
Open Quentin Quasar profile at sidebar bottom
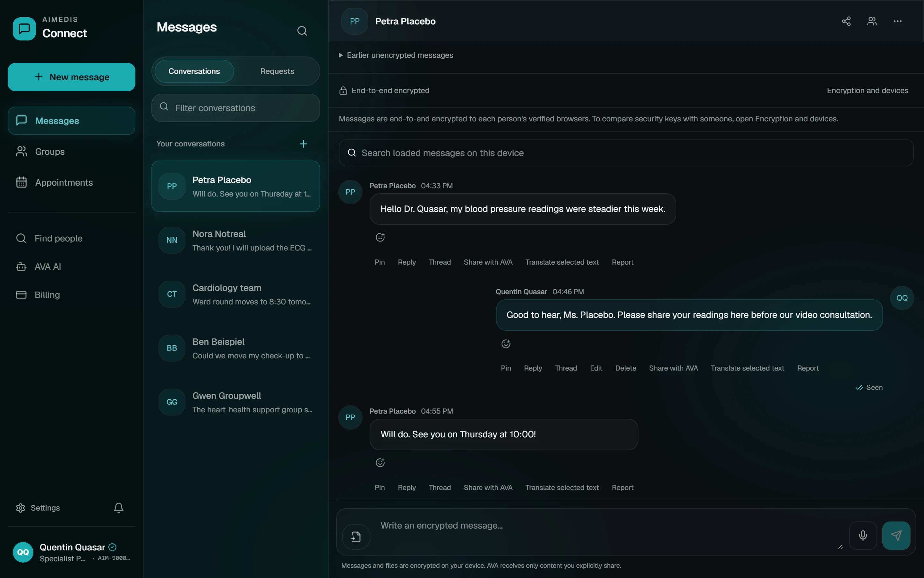coord(72,552)
